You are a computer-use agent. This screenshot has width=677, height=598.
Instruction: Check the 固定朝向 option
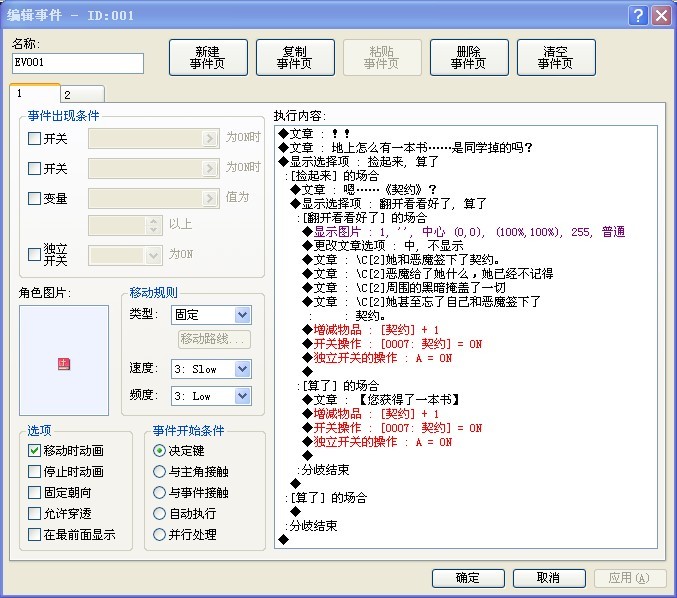pyautogui.click(x=34, y=492)
